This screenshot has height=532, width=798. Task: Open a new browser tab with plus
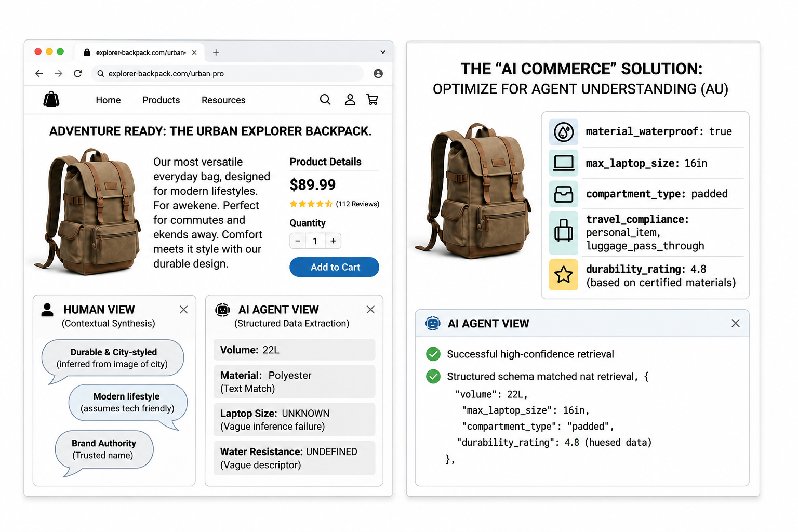(216, 52)
